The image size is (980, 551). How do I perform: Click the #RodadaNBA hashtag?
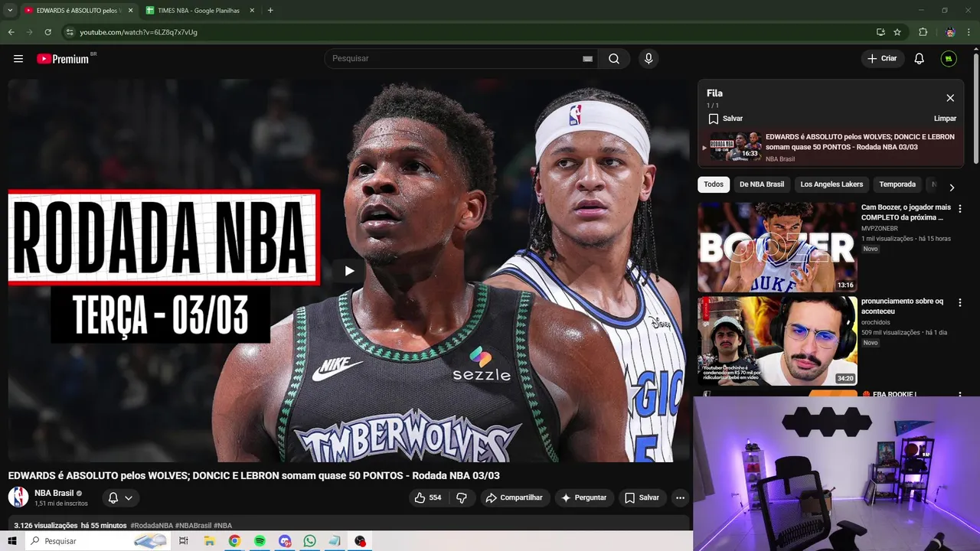tap(152, 526)
